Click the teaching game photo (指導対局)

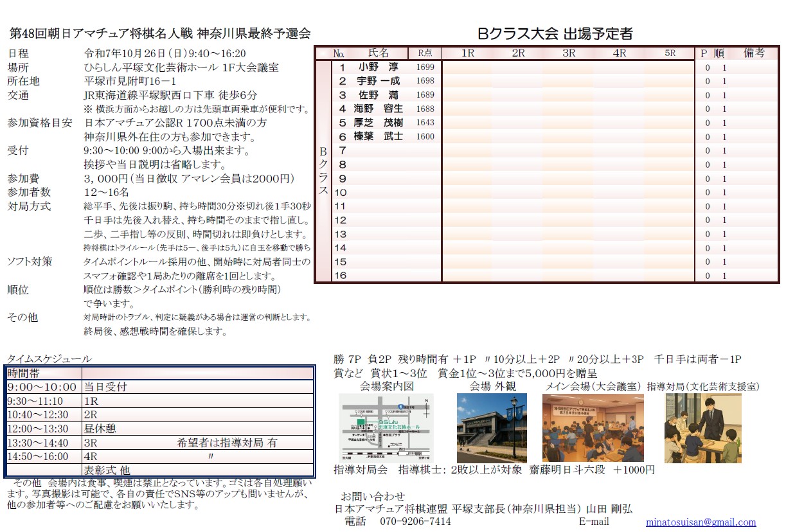[x=702, y=428]
